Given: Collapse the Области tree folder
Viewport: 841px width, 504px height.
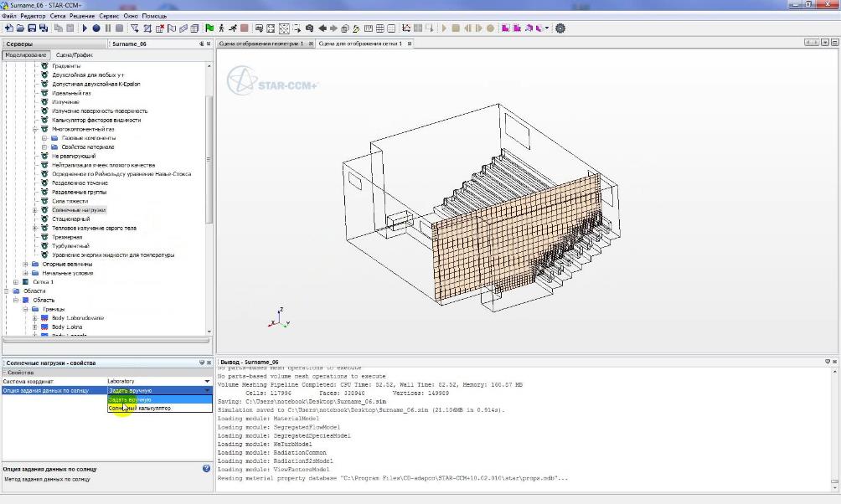Looking at the screenshot, I should 7,291.
